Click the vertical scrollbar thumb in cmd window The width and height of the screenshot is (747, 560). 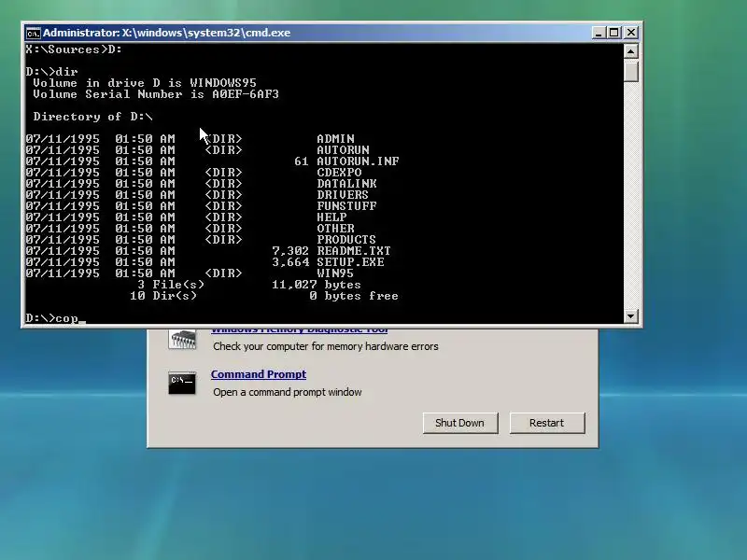[631, 71]
